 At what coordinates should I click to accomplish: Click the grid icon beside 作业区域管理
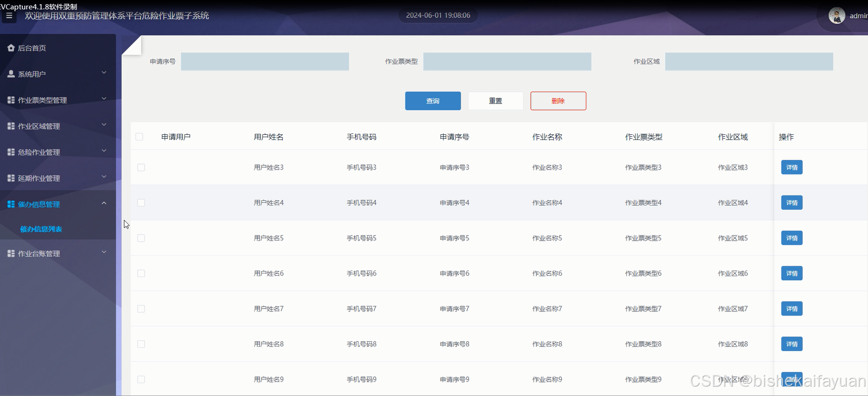[11, 126]
